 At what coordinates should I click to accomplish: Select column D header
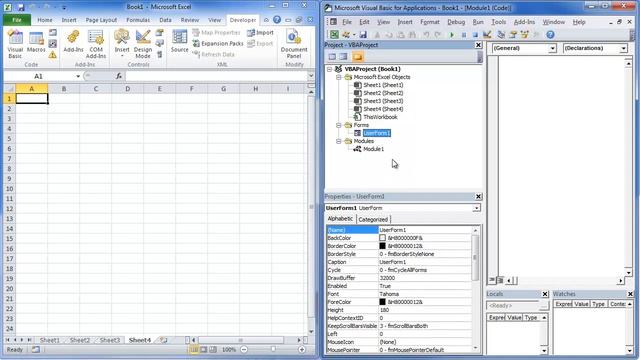pos(127,89)
